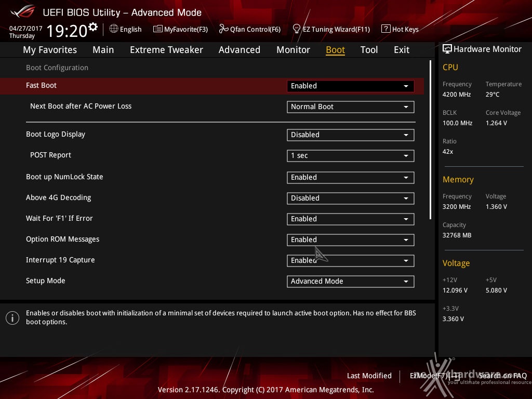This screenshot has height=399, width=532.
Task: Click the EZ Tuning Wizard lightbulb icon
Action: pos(297,29)
